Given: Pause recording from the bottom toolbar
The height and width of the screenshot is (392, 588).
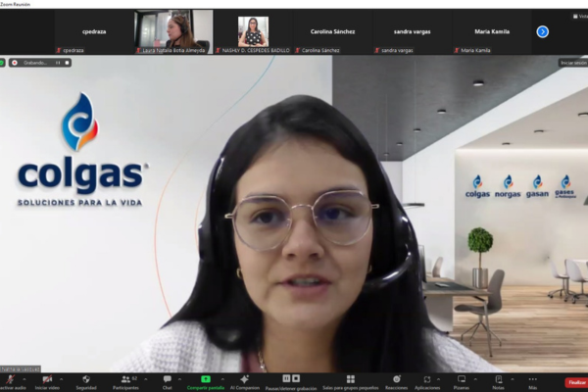Looking at the screenshot, I should pyautogui.click(x=286, y=378).
